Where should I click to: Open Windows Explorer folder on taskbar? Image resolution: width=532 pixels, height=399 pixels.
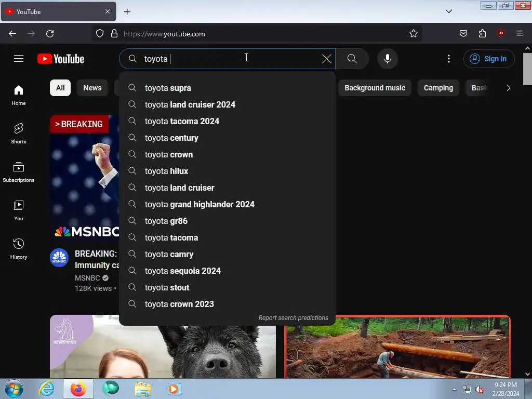[x=143, y=389]
